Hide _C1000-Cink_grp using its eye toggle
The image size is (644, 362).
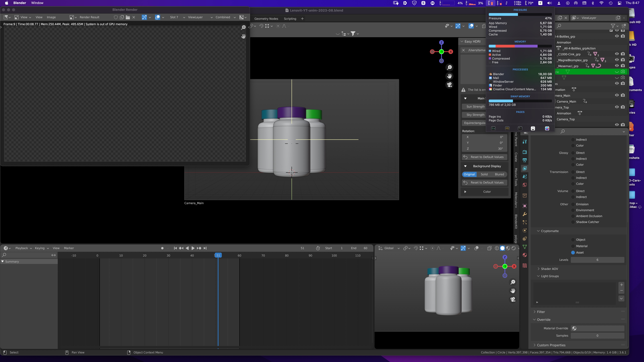click(617, 54)
